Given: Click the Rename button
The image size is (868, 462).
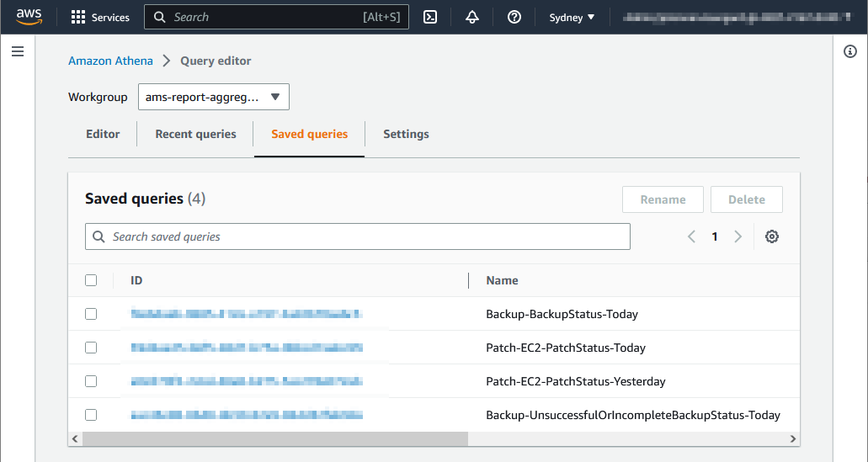Looking at the screenshot, I should coord(663,199).
